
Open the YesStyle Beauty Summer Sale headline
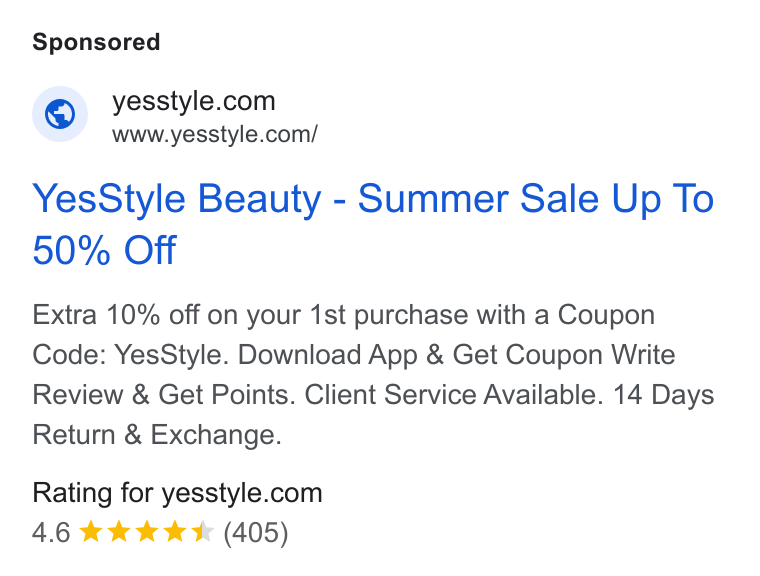click(x=373, y=224)
